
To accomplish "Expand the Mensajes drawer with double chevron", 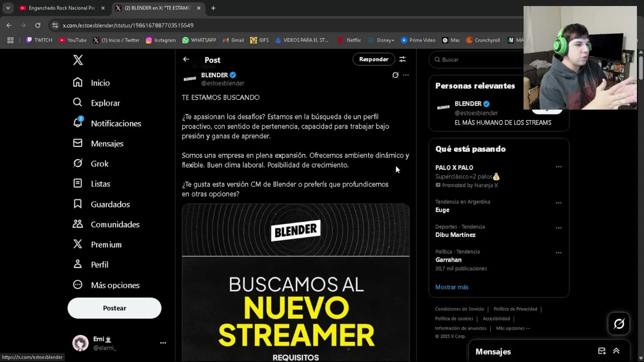I will click(x=616, y=351).
